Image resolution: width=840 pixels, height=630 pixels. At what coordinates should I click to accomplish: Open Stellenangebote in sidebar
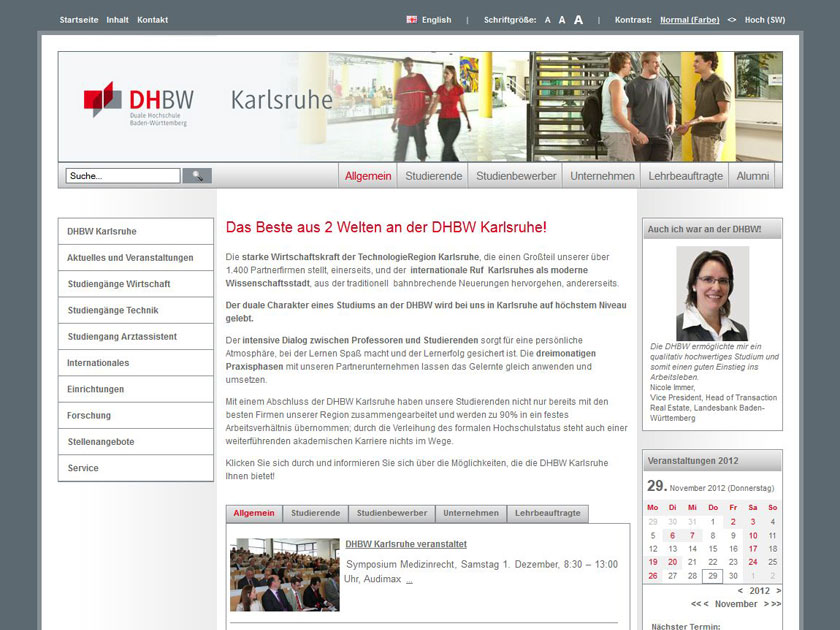click(x=136, y=441)
